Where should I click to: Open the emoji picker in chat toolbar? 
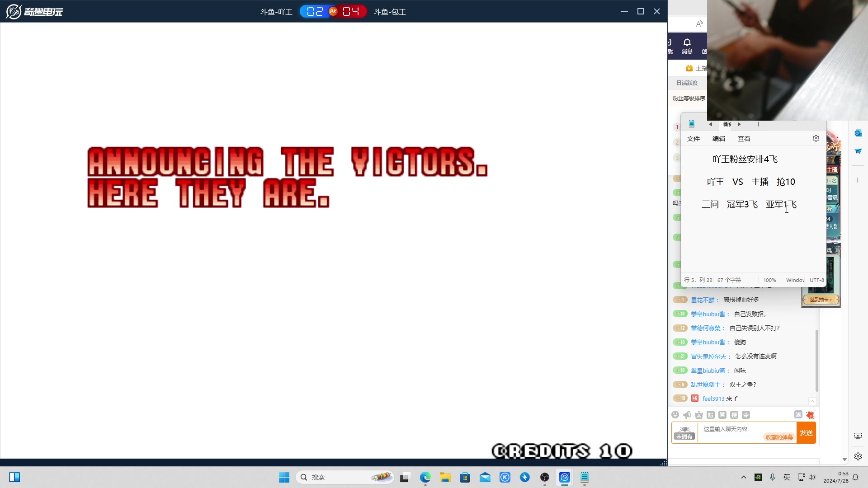click(x=675, y=415)
